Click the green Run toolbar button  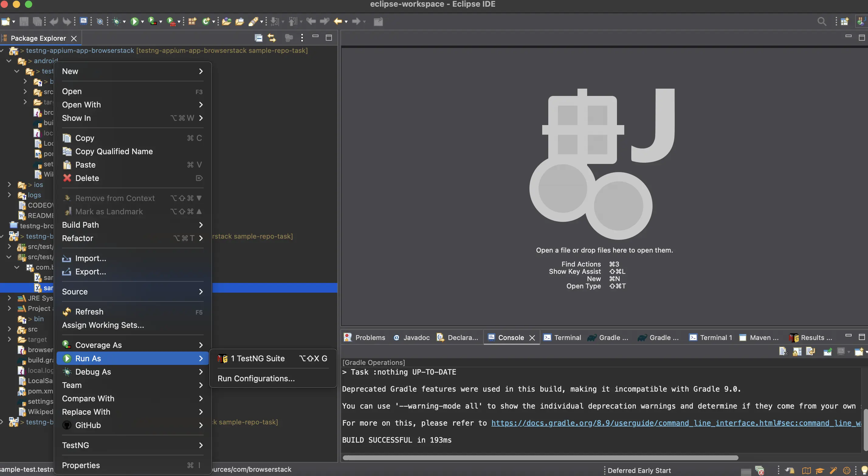click(134, 22)
